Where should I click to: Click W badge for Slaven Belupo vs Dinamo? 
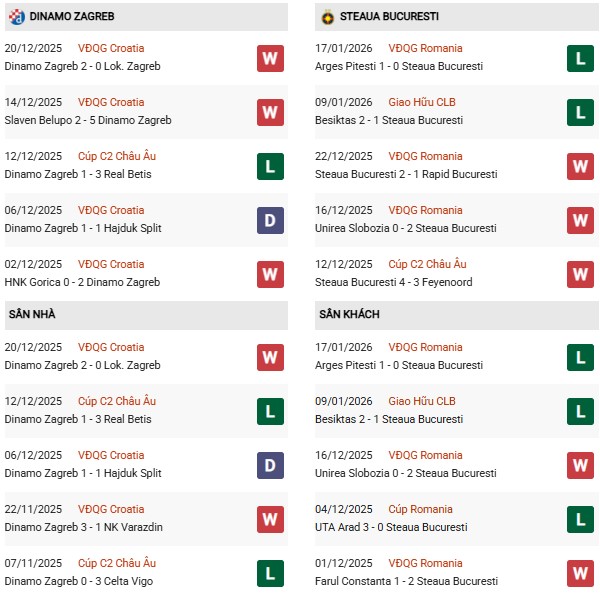270,112
